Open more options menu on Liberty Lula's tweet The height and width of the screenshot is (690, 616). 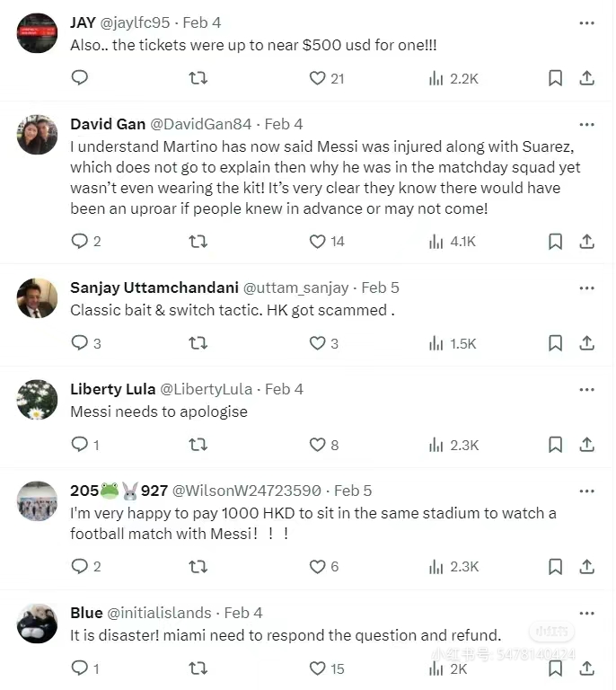pos(586,389)
